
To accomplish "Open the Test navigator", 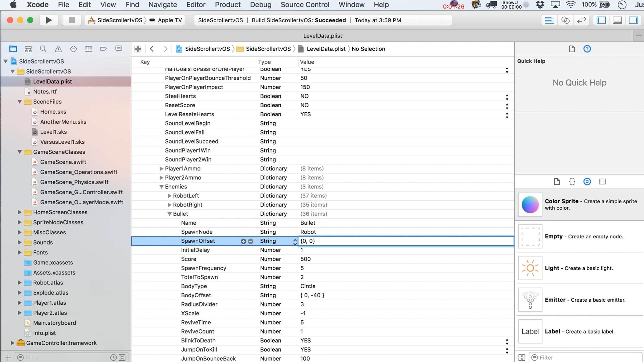I will click(73, 49).
